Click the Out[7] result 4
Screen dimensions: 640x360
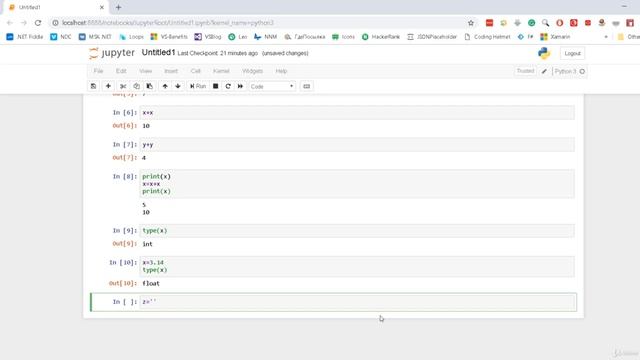[144, 158]
